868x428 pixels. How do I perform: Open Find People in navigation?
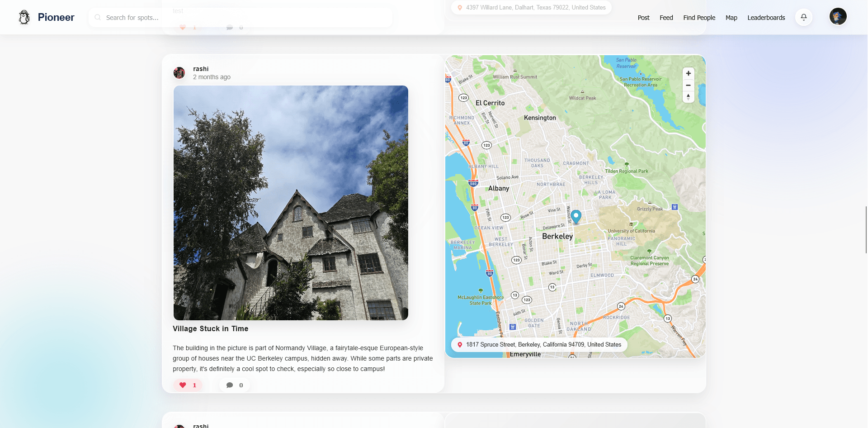pos(699,18)
